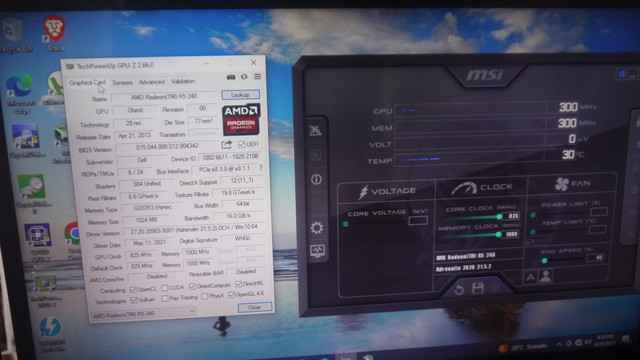Viewport: 640px width, 360px height.
Task: Click the BIOS Version field
Action: coord(167,146)
